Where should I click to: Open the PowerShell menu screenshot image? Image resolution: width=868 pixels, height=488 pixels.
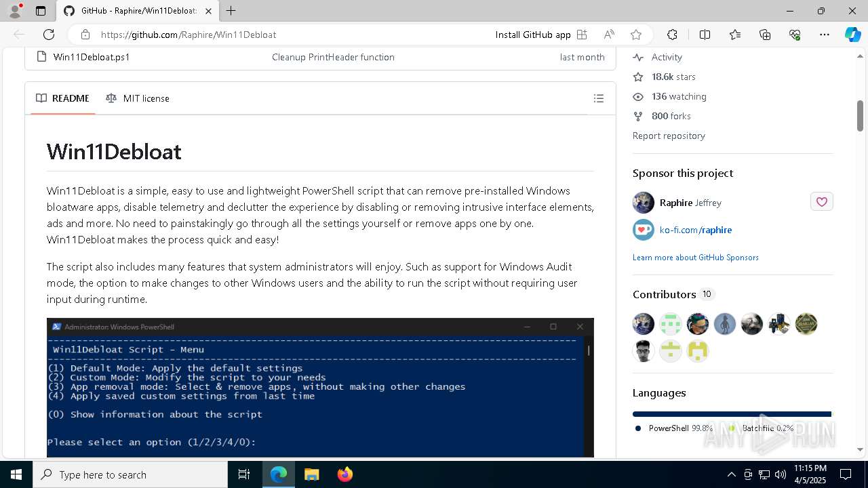pyautogui.click(x=320, y=388)
